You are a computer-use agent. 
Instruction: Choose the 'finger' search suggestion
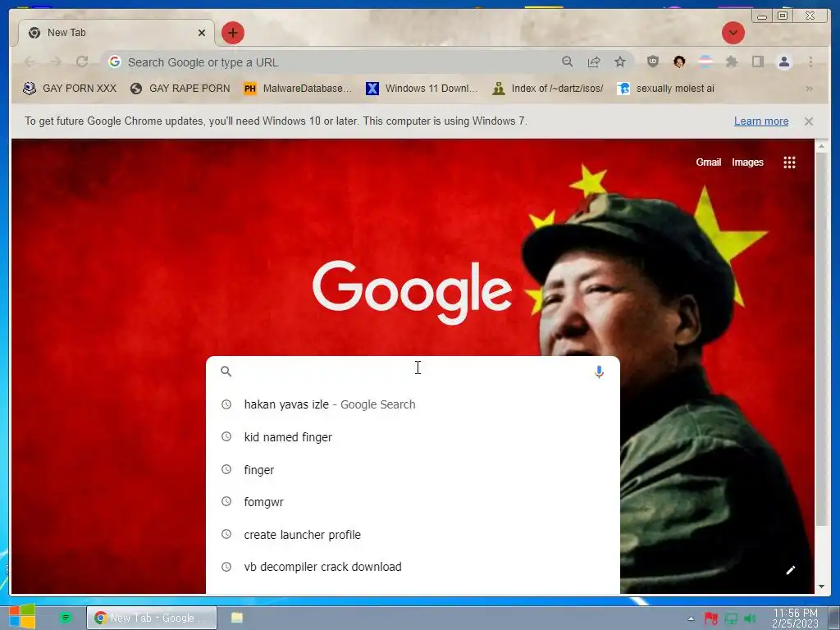pos(413,470)
